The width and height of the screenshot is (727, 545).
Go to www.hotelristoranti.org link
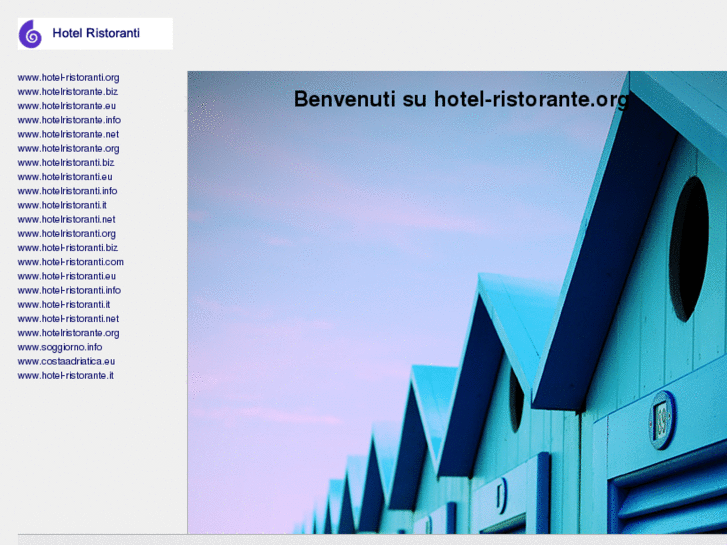point(67,234)
